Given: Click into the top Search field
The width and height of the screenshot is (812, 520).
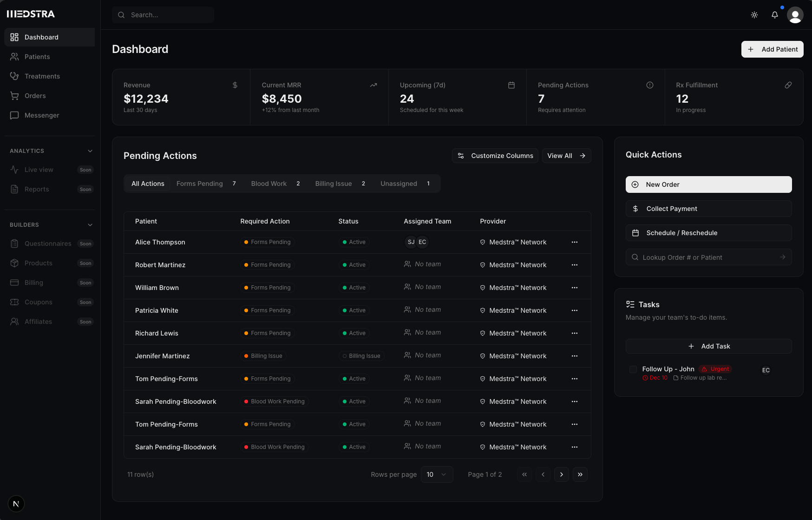Looking at the screenshot, I should (x=163, y=15).
